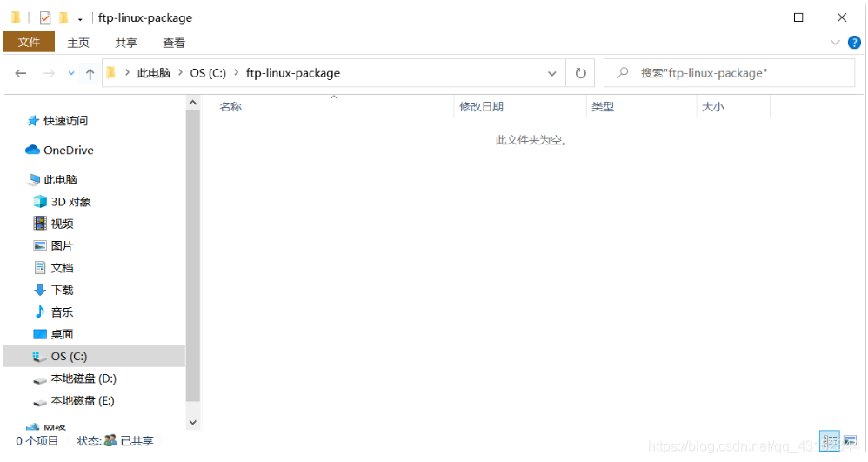Click the 0 个项目 status text
Viewport: 868px width, 462px height.
pyautogui.click(x=37, y=441)
